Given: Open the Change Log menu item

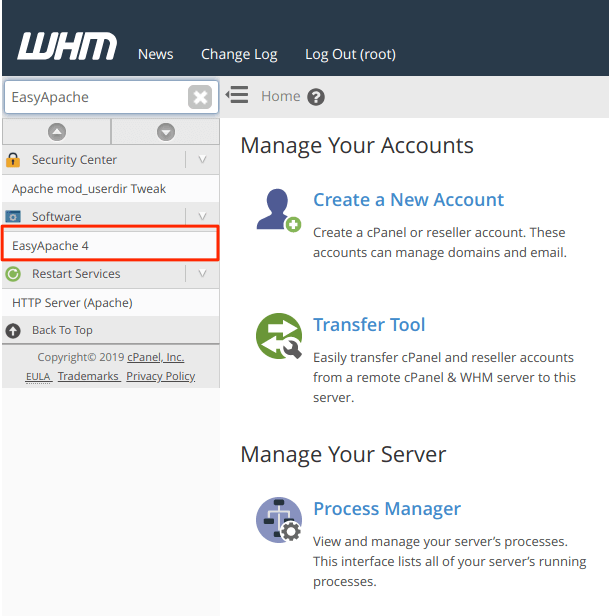Looking at the screenshot, I should click(x=239, y=54).
